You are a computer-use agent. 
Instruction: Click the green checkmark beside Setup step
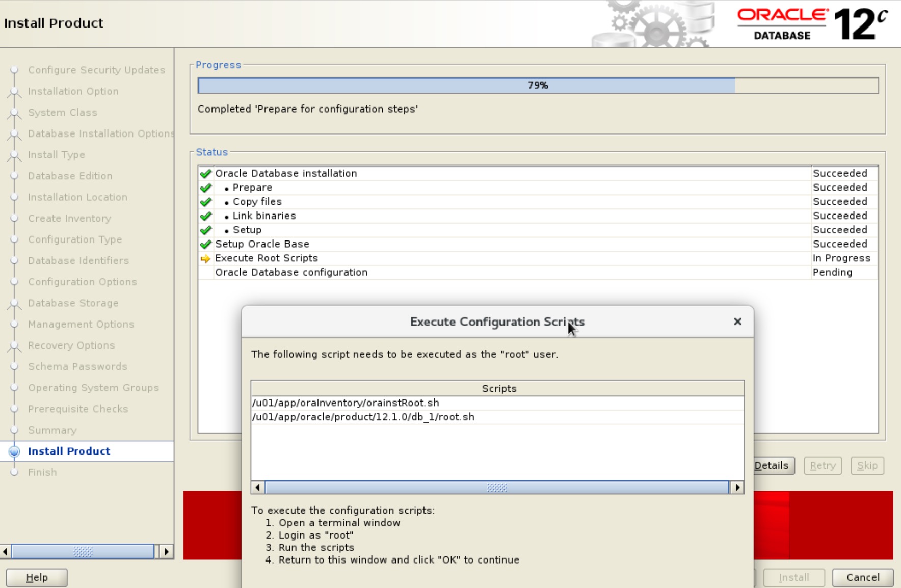[x=206, y=230]
